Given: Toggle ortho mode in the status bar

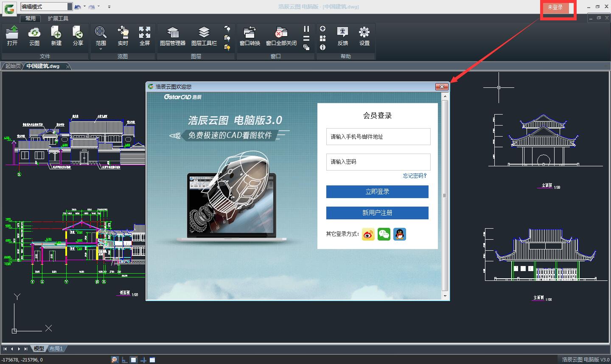Looking at the screenshot, I should pos(124,359).
